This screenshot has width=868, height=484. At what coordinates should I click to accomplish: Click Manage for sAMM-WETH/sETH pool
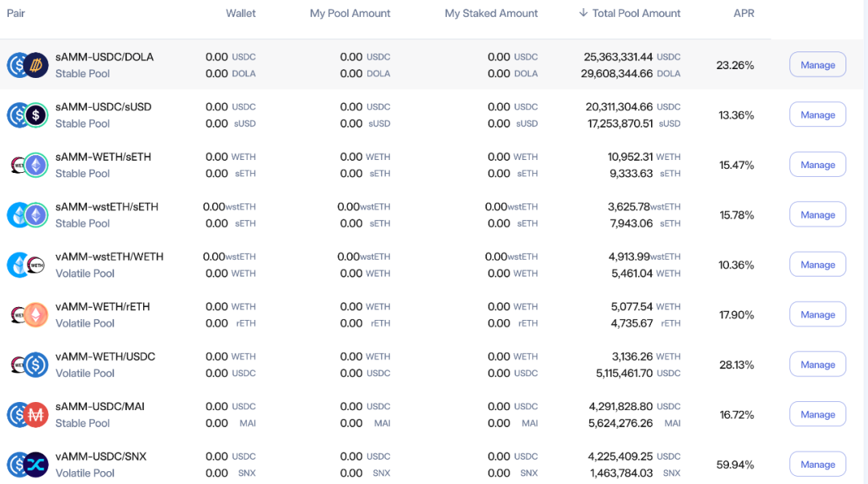click(x=817, y=165)
